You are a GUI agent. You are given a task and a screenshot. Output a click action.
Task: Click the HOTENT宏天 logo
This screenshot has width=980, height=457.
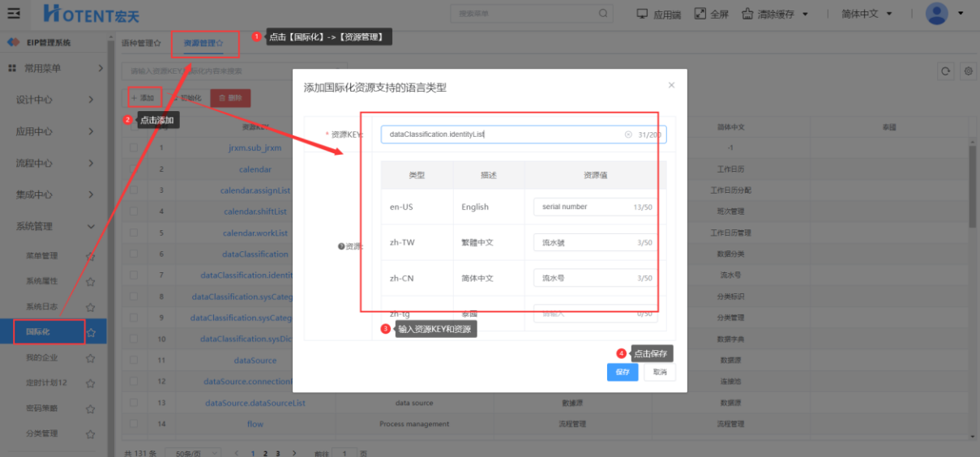[x=90, y=14]
